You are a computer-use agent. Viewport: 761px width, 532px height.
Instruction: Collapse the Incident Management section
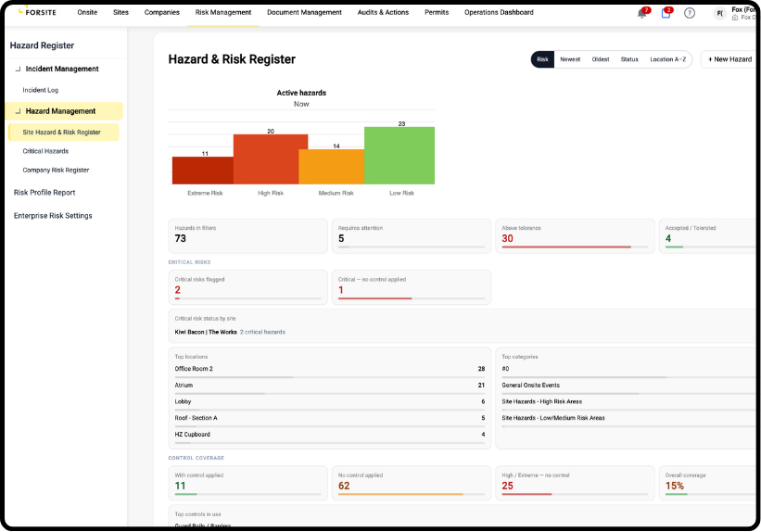pyautogui.click(x=18, y=69)
